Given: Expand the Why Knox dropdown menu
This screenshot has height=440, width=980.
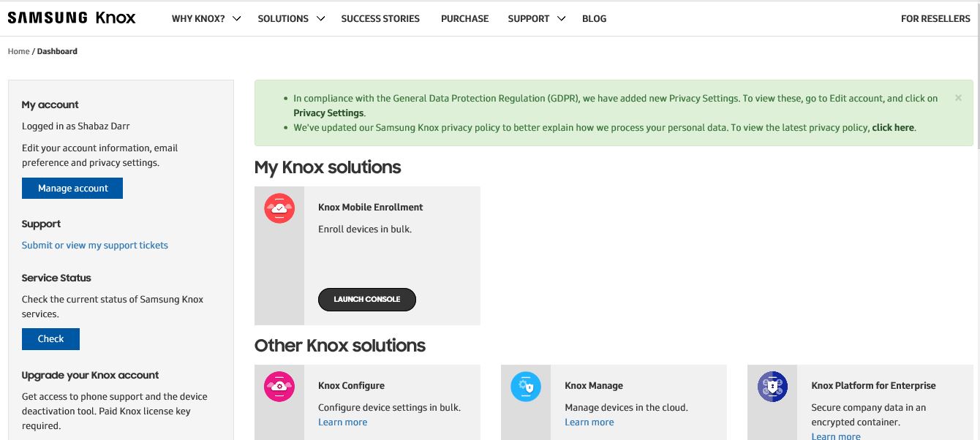Looking at the screenshot, I should click(x=206, y=19).
